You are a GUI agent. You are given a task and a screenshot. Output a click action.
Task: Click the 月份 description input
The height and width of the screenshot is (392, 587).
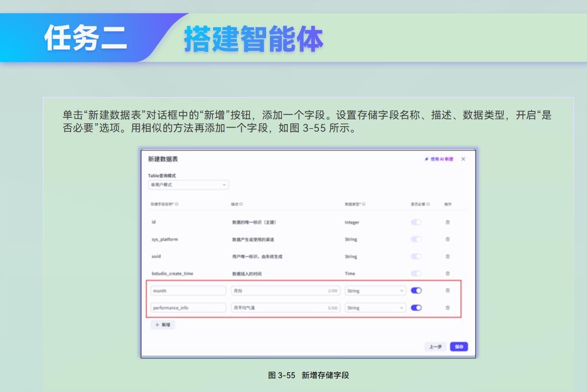tap(285, 291)
